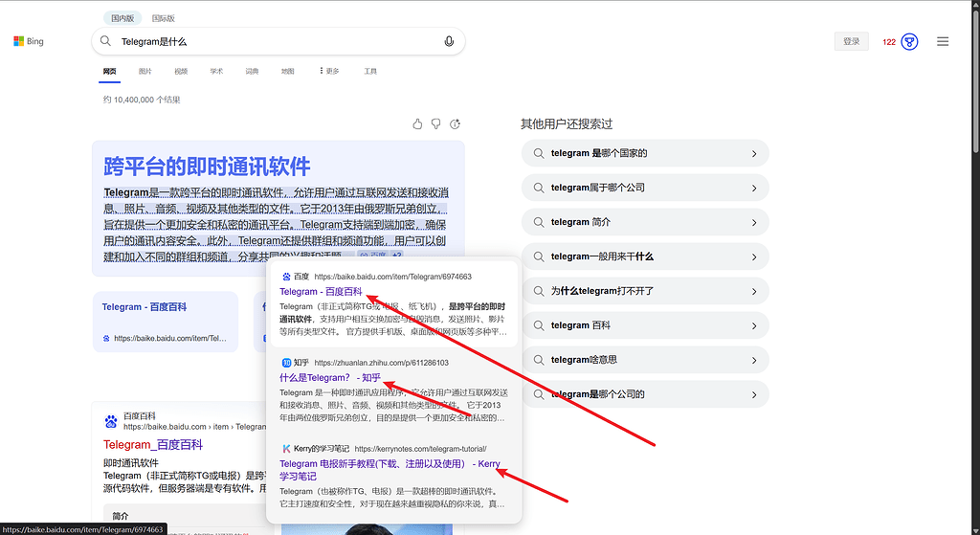This screenshot has height=535, width=980.
Task: Click the 百度百科 paw icon in result
Action: 111,421
